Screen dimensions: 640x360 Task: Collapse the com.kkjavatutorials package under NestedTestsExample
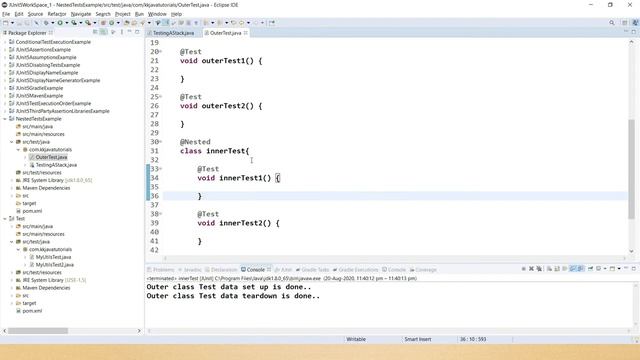18,149
